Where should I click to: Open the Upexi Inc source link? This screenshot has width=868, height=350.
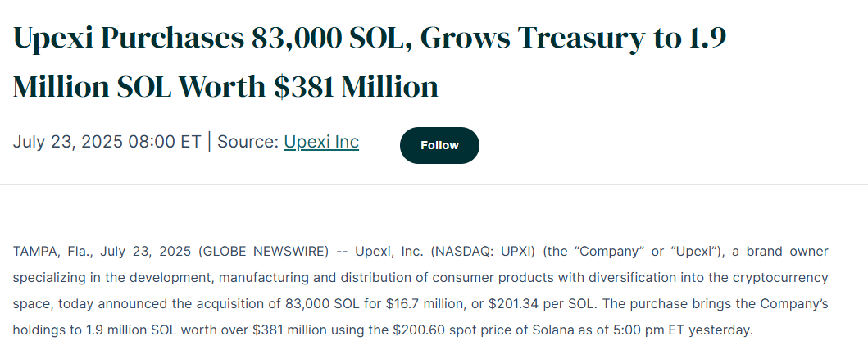321,142
